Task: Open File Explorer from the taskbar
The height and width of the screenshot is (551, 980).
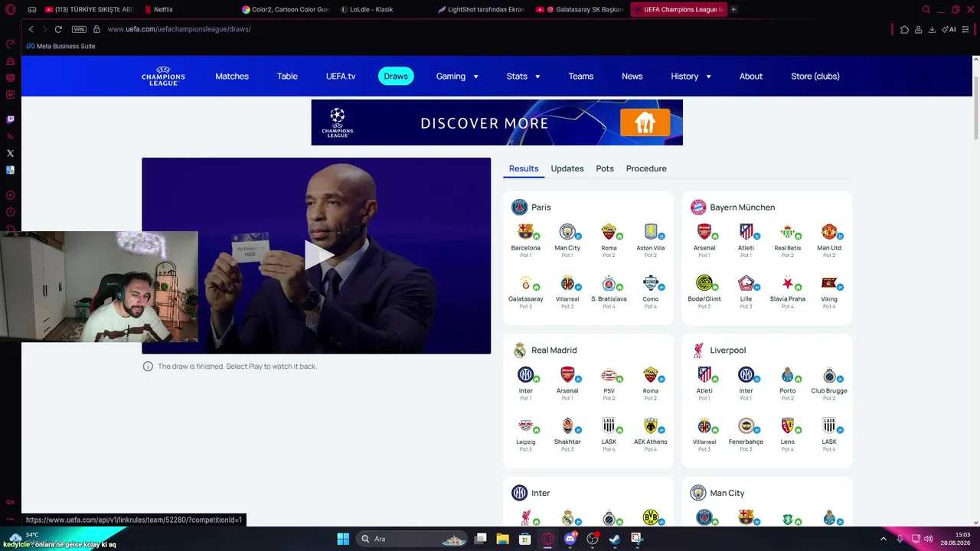Action: 503,539
